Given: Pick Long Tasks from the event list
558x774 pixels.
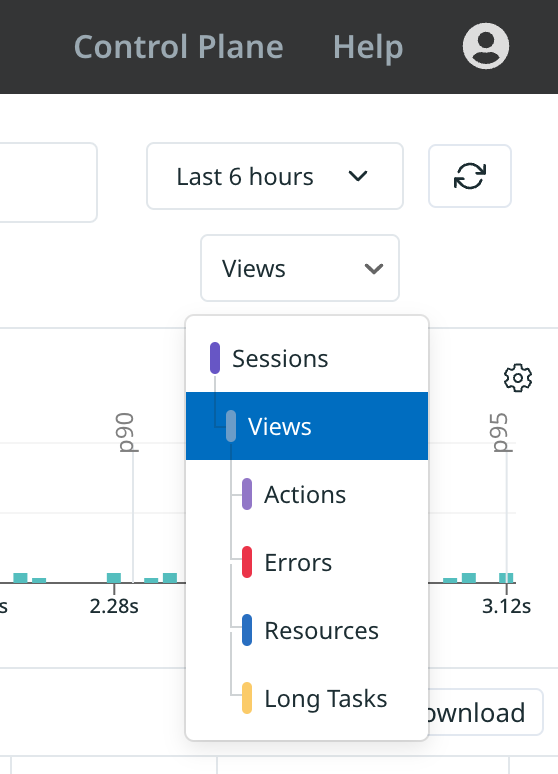Looking at the screenshot, I should pyautogui.click(x=307, y=698).
